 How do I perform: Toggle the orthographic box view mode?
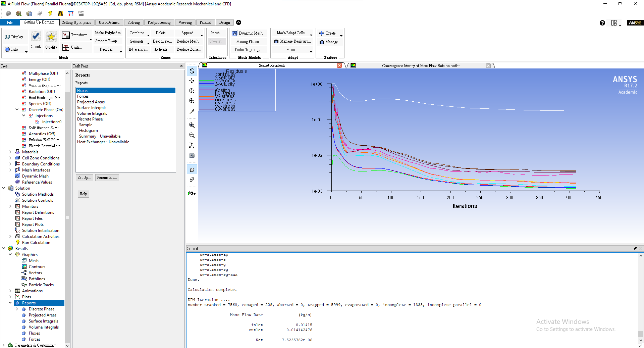[192, 180]
